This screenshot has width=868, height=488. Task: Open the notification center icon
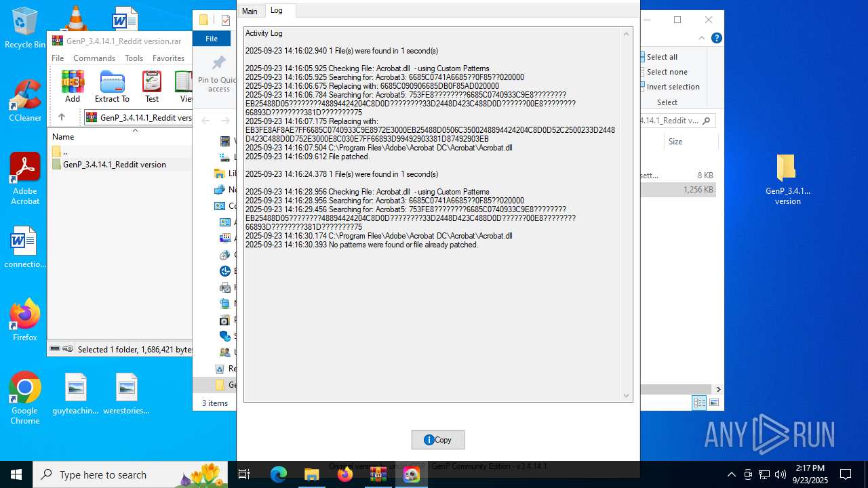pos(846,474)
